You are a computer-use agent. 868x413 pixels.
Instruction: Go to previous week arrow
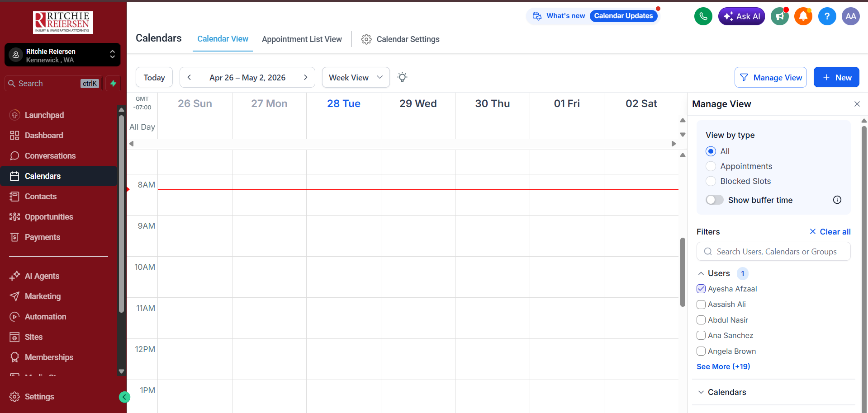pos(190,77)
